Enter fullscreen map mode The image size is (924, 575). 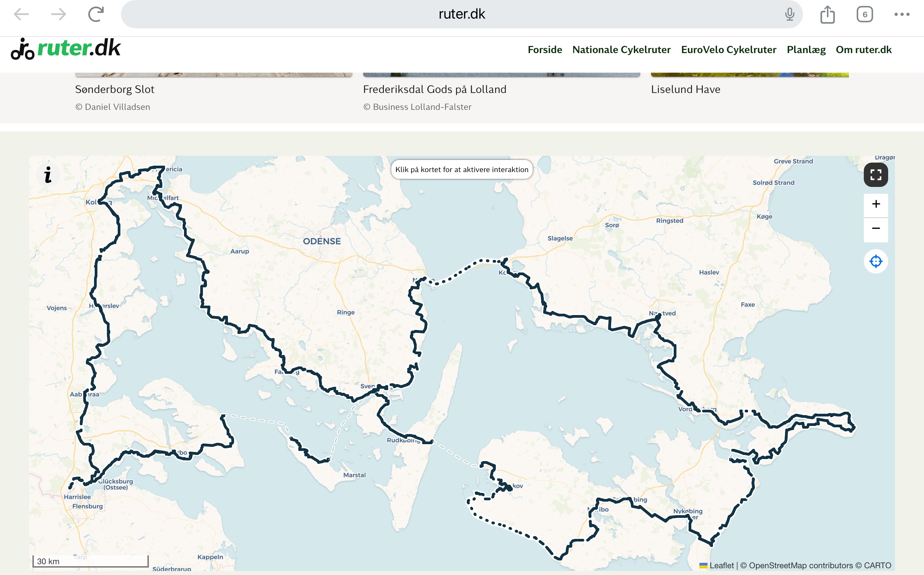click(875, 175)
